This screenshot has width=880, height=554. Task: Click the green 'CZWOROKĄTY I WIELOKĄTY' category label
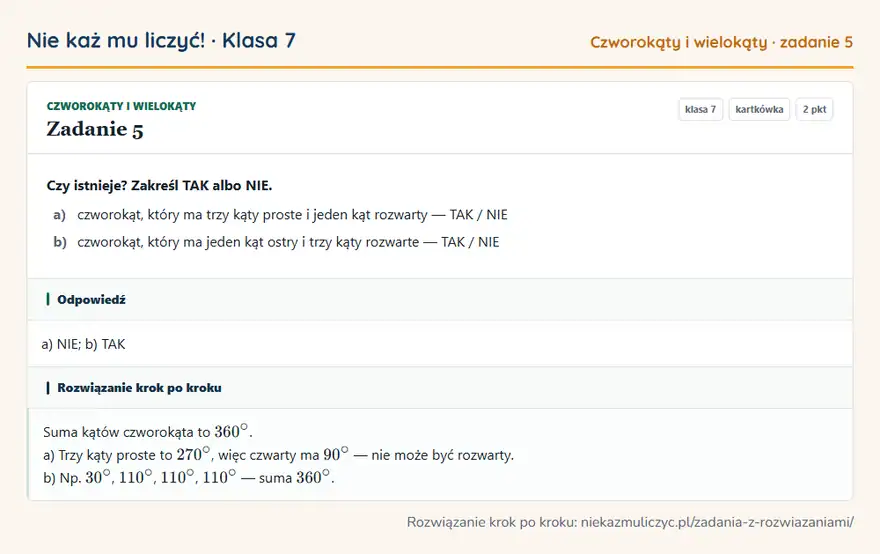point(121,106)
